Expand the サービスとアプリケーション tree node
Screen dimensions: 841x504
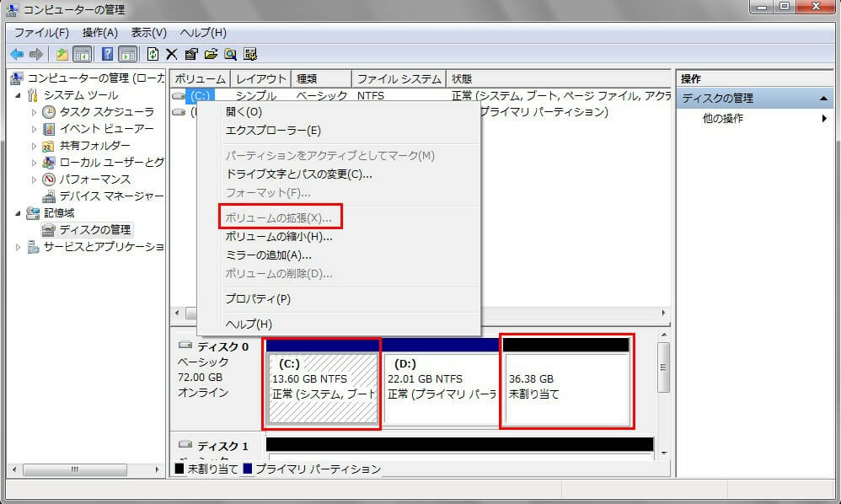[x=19, y=247]
